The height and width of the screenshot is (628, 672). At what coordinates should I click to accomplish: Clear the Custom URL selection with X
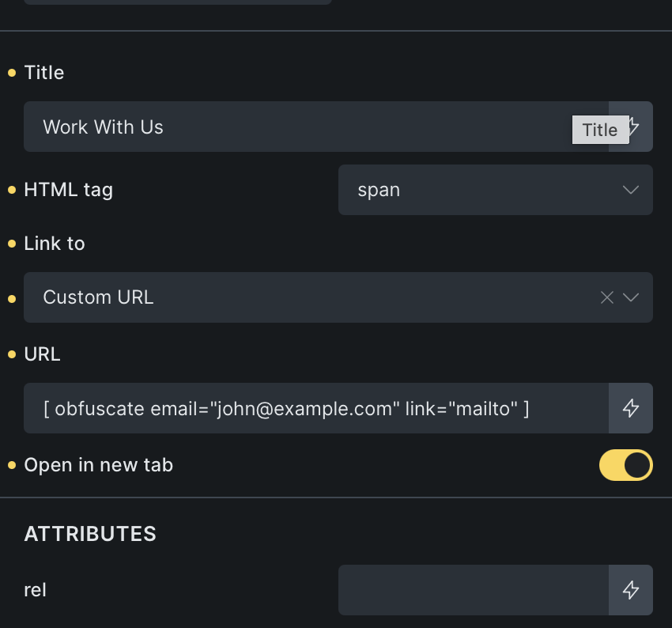tap(606, 297)
